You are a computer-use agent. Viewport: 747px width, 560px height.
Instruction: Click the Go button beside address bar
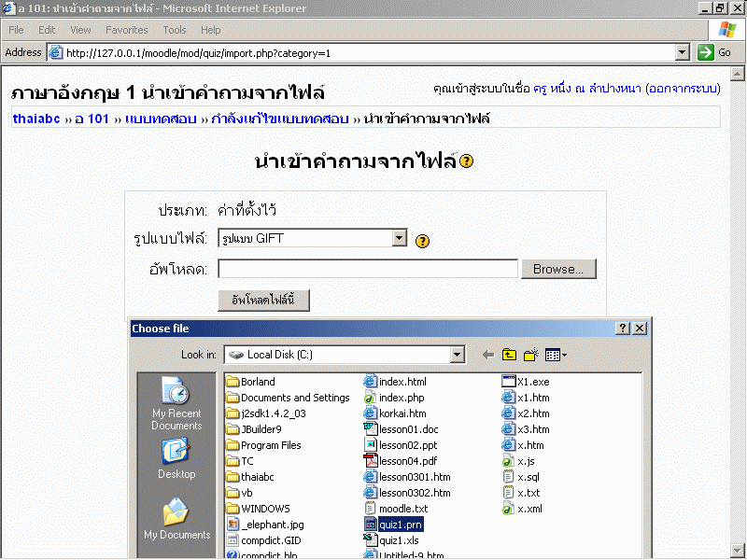pos(716,53)
